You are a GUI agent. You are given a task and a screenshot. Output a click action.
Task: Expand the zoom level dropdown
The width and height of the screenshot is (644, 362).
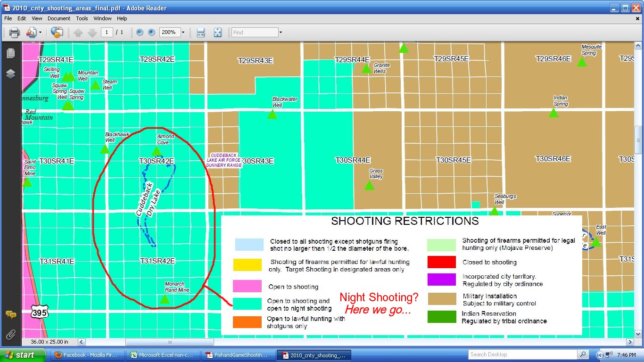point(183,33)
